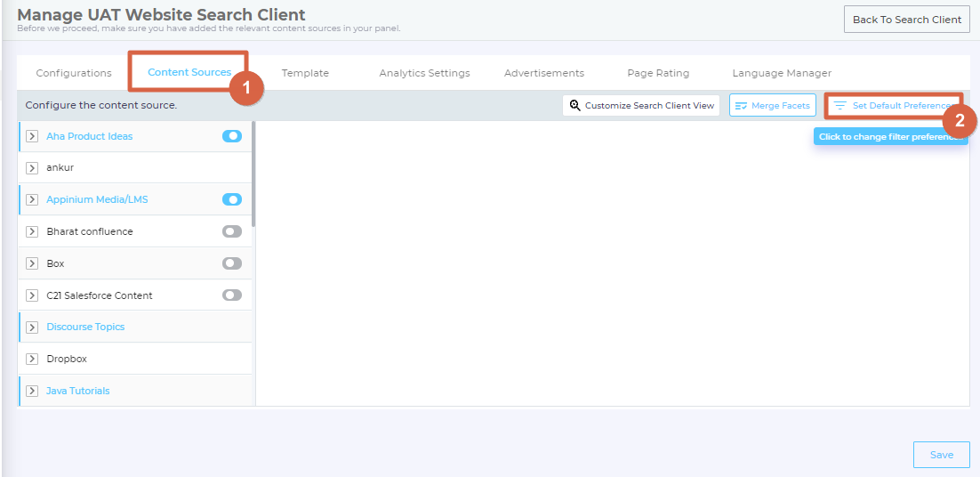This screenshot has width=980, height=477.
Task: Click the Set Default Preferences filter icon
Action: pyautogui.click(x=839, y=106)
